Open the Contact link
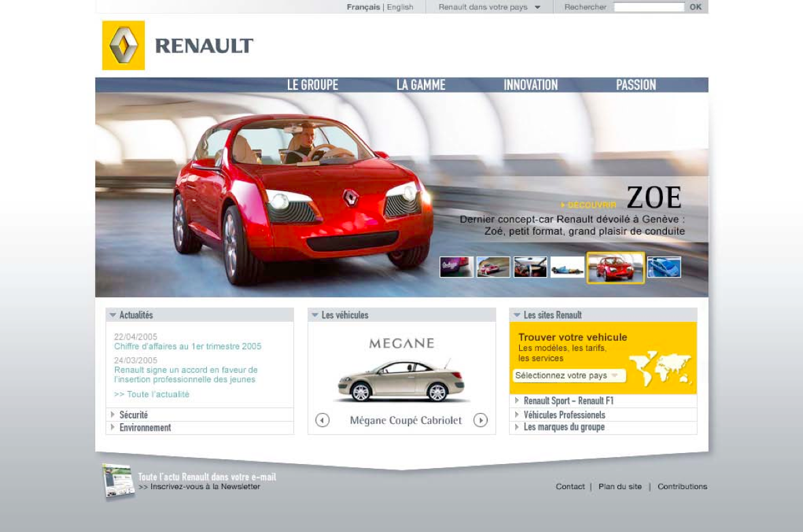Viewport: 803px width, 532px height. [570, 486]
